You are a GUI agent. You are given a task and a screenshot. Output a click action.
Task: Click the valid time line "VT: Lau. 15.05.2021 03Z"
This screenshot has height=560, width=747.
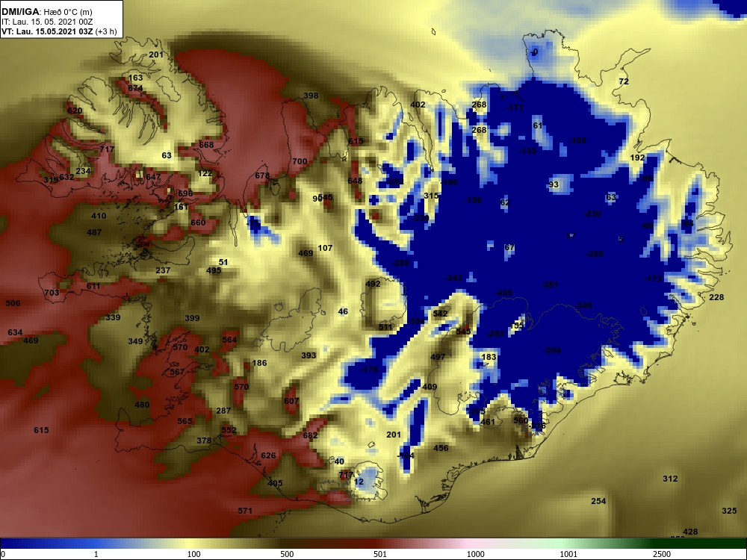(x=48, y=32)
